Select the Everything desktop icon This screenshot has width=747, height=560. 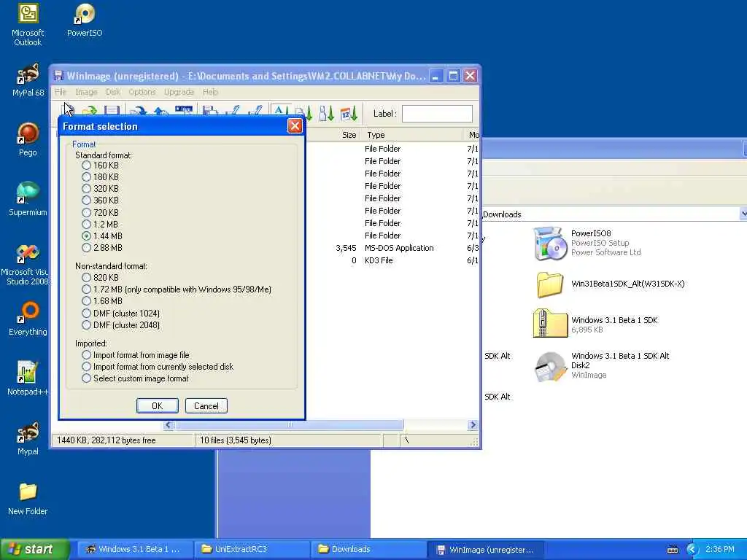(28, 319)
